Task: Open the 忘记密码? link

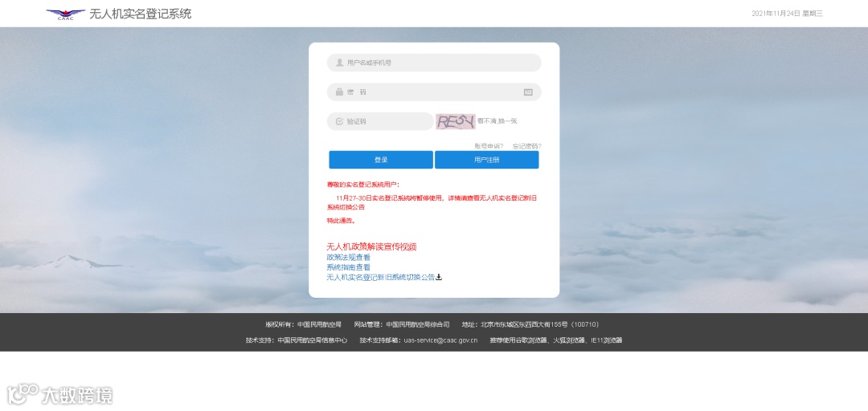Action: [527, 146]
